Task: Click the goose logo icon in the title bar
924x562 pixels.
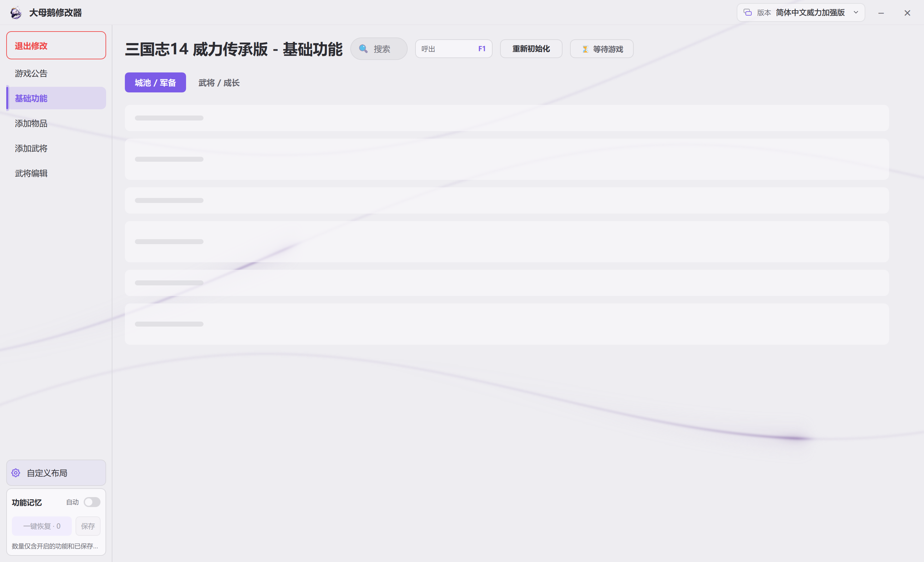Action: [16, 13]
